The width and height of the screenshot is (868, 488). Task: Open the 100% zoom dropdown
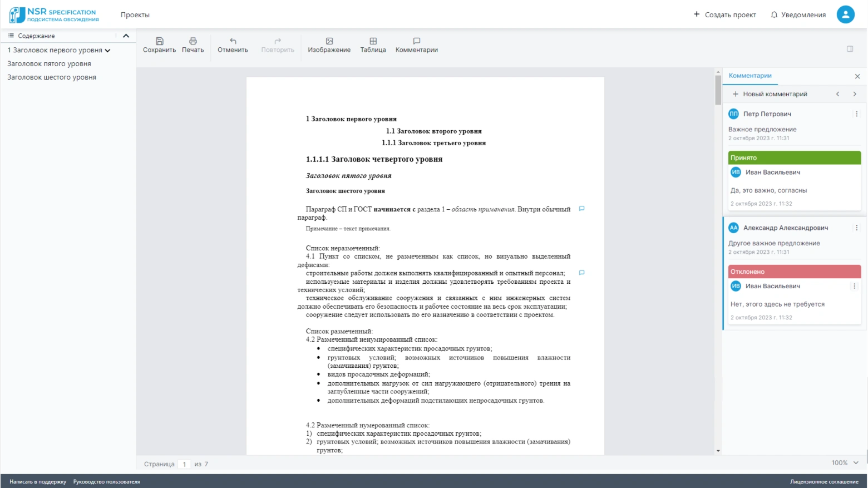[x=845, y=463]
